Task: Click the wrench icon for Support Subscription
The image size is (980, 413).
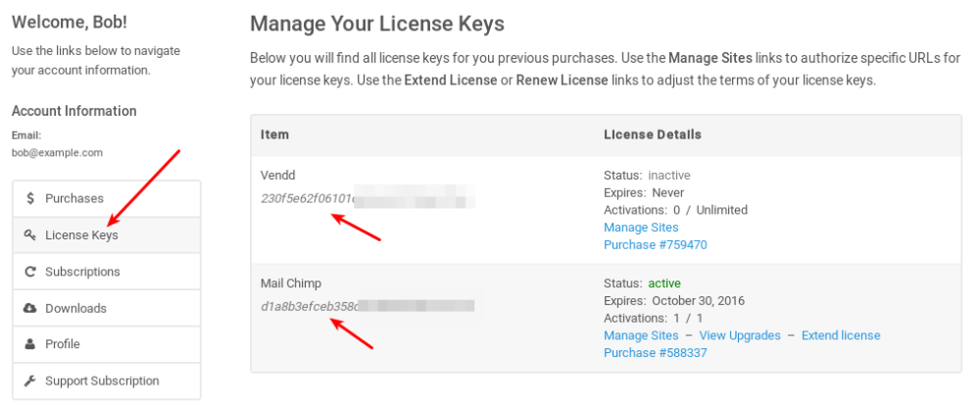Action: click(x=30, y=381)
